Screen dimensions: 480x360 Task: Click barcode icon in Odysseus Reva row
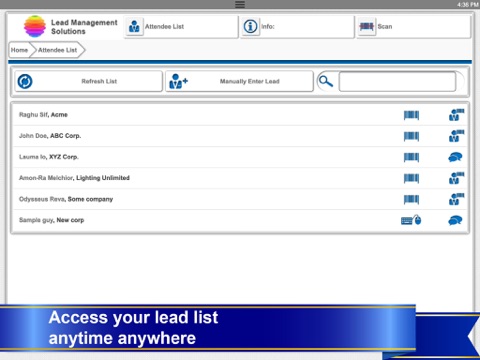click(x=411, y=199)
